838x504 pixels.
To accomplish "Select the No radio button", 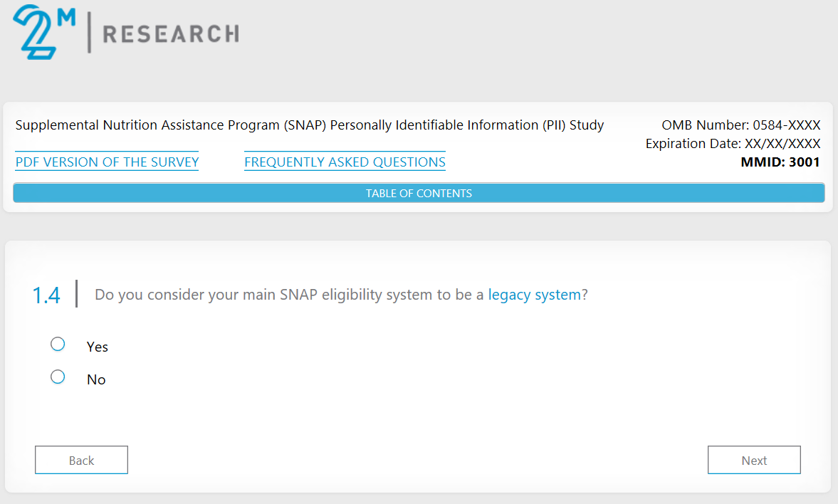I will [58, 377].
